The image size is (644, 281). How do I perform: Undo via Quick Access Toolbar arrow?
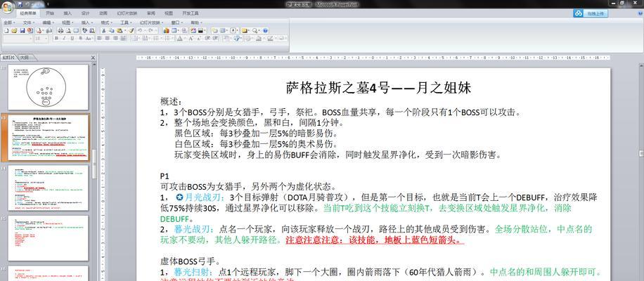(28, 4)
